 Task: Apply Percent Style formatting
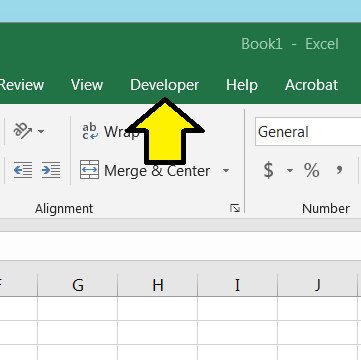311,170
